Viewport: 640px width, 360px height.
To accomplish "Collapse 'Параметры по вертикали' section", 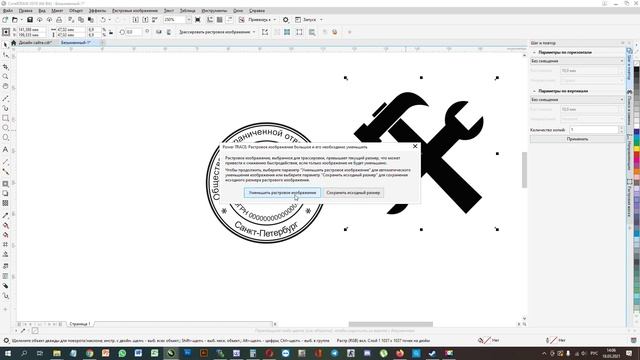I will [x=534, y=91].
